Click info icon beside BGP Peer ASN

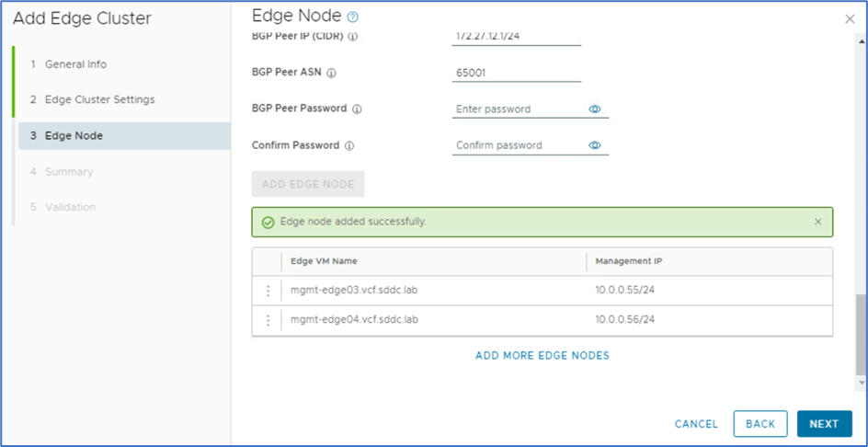(332, 73)
